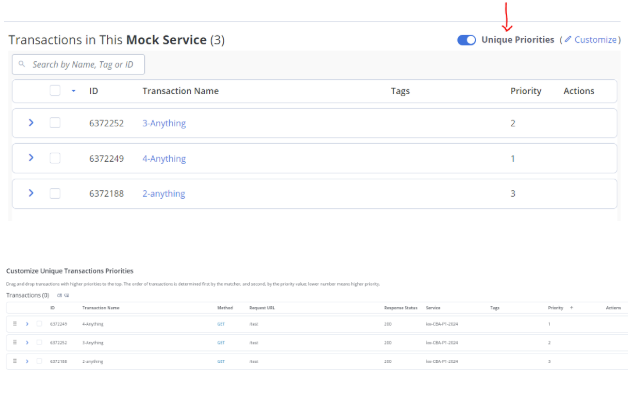Click priority value 3 of 2-anything row in Mock Service table

[513, 194]
